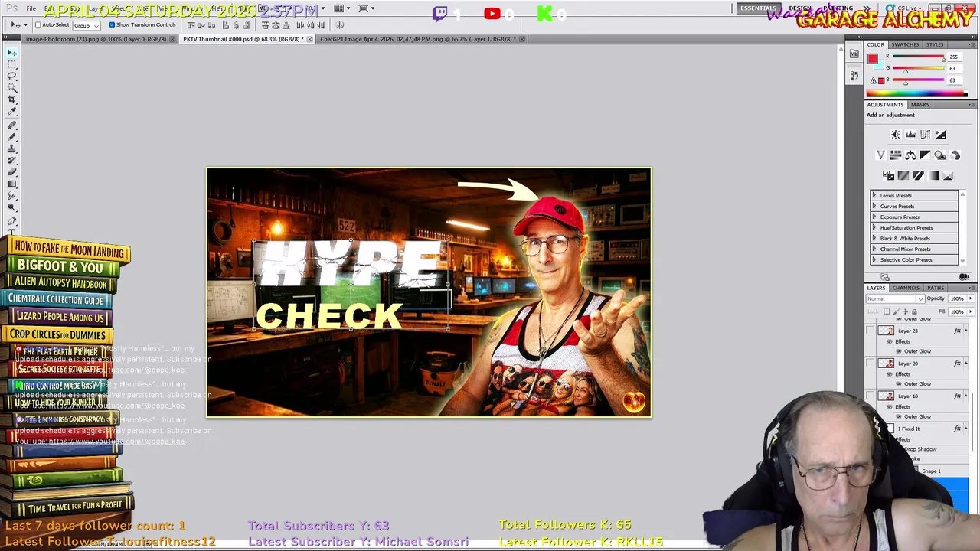Add an Invert adjustment
This screenshot has width=980, height=551.
888,175
